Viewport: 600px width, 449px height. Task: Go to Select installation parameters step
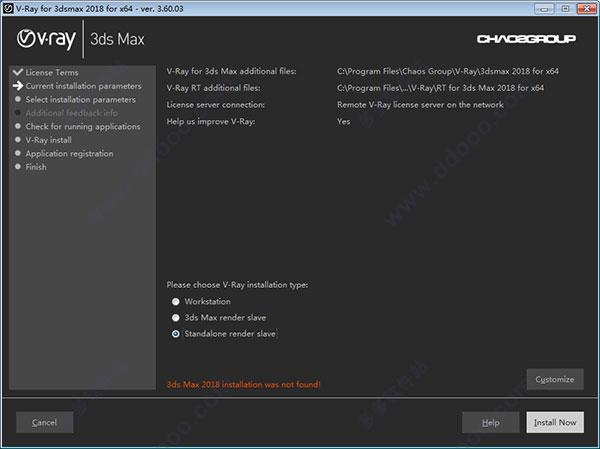[x=80, y=99]
